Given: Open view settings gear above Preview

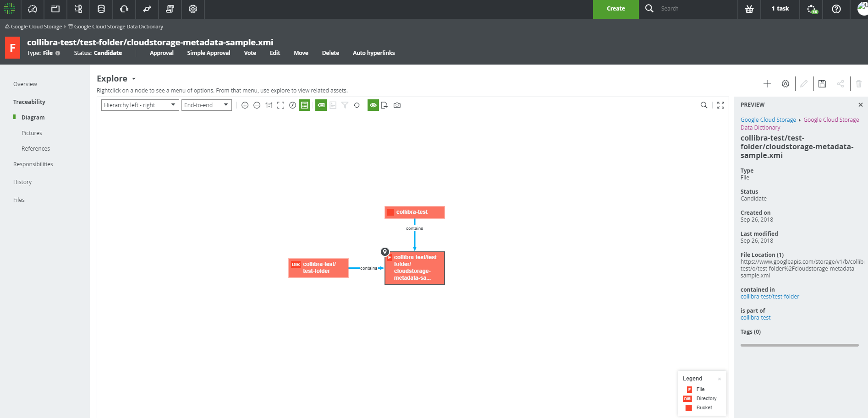Looking at the screenshot, I should pyautogui.click(x=786, y=84).
